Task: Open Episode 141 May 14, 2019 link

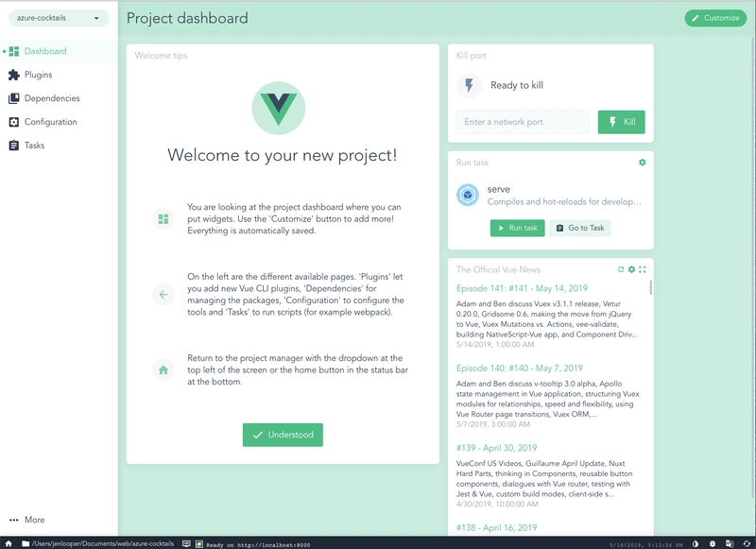Action: coord(523,288)
